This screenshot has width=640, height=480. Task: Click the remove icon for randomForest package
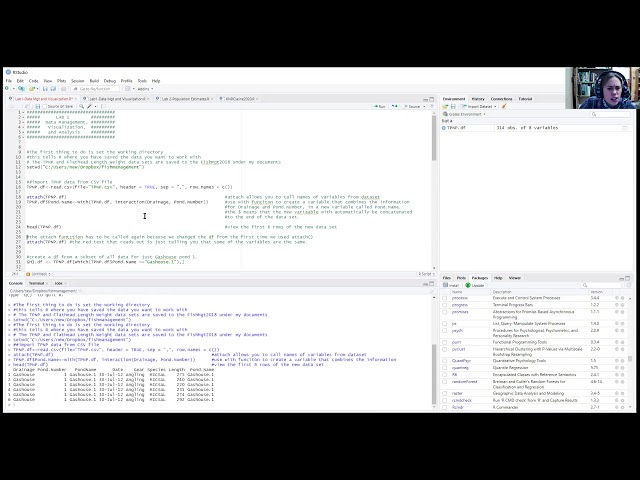point(623,382)
